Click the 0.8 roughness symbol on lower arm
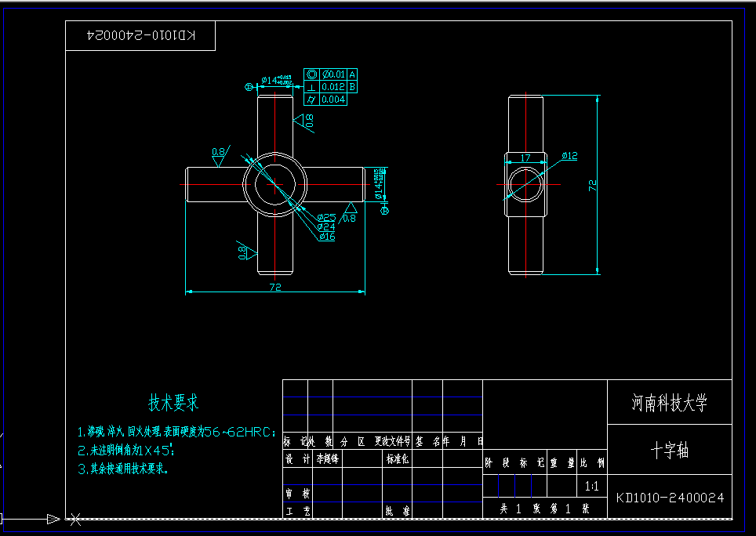The image size is (756, 536). [246, 252]
